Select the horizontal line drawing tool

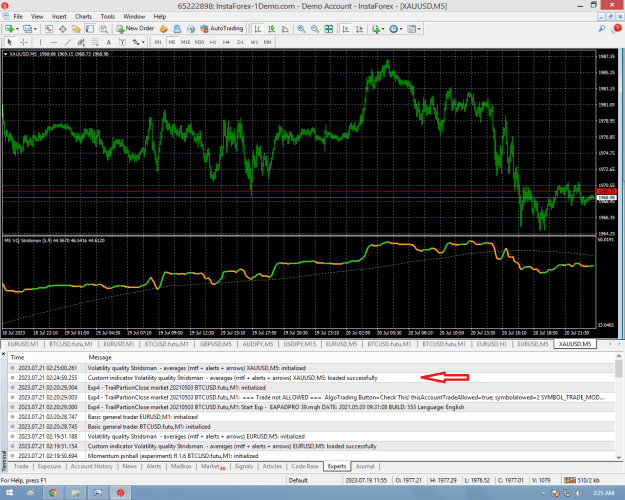point(54,42)
